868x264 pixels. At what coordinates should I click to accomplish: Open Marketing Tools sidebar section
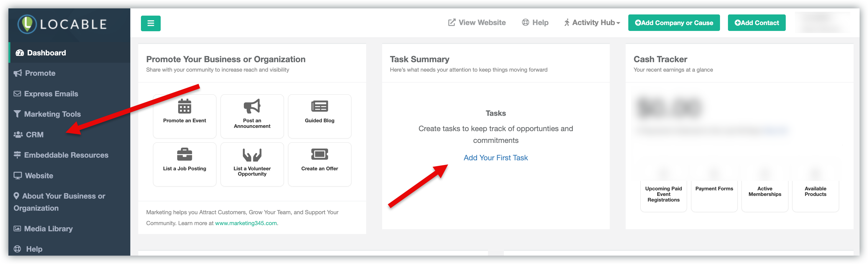click(x=52, y=114)
